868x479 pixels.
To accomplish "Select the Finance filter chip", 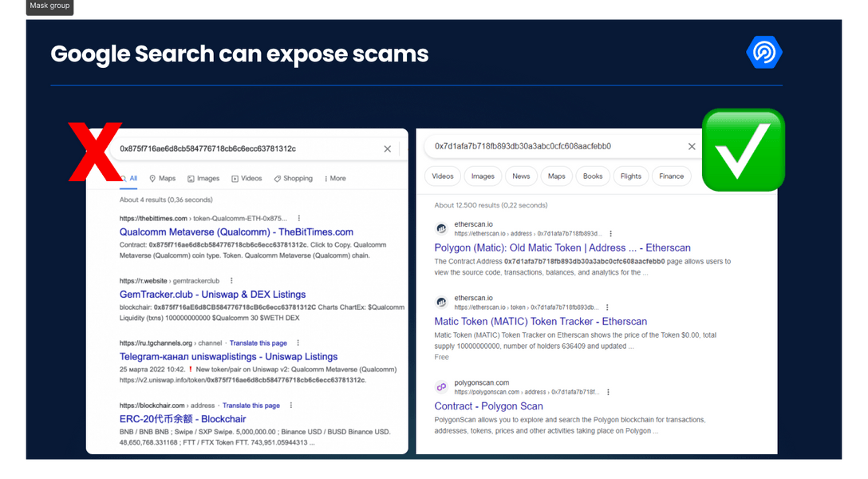I will [671, 176].
